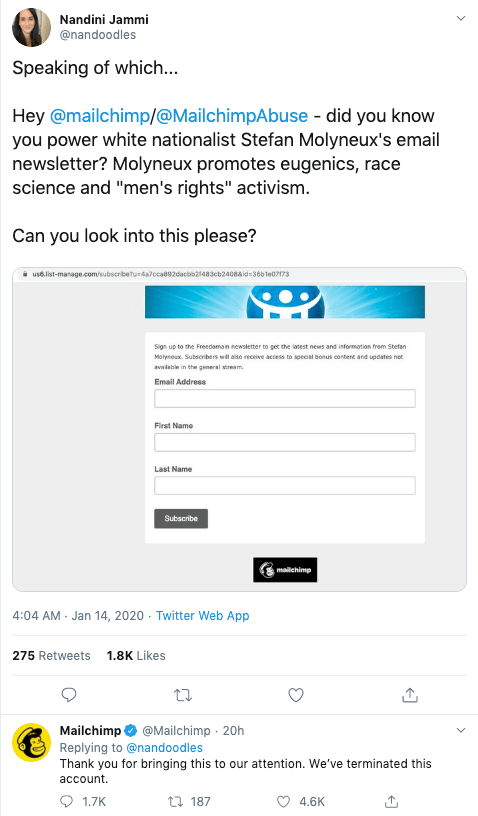Like the main tweet with heart icon
Screen dimensions: 478x816
296,695
